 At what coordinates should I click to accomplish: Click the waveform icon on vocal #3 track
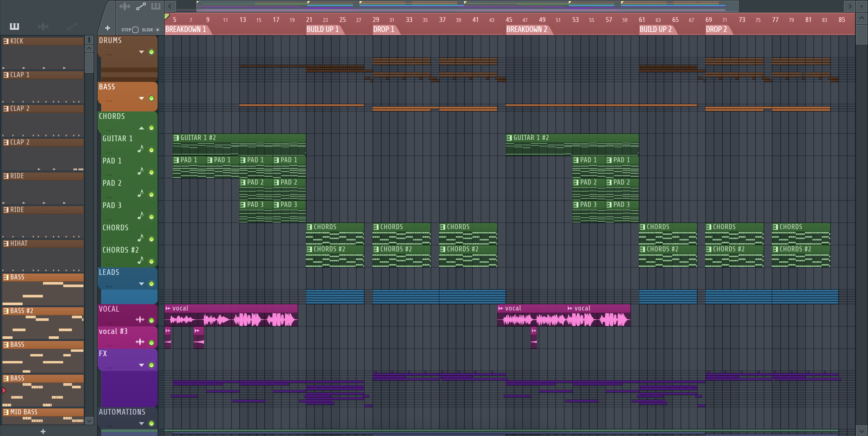[140, 342]
